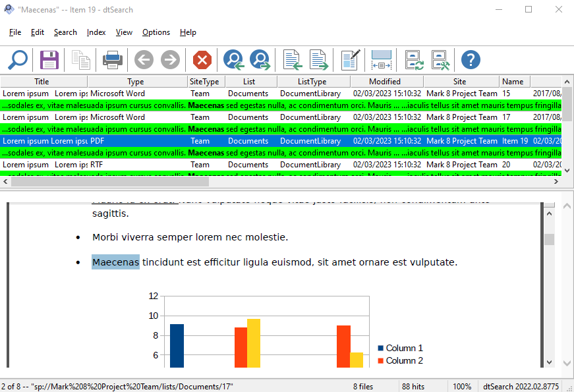Sort by the List column header

coord(251,82)
